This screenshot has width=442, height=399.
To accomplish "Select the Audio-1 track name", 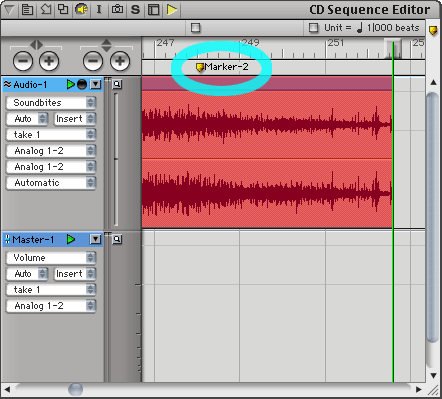I will 30,85.
